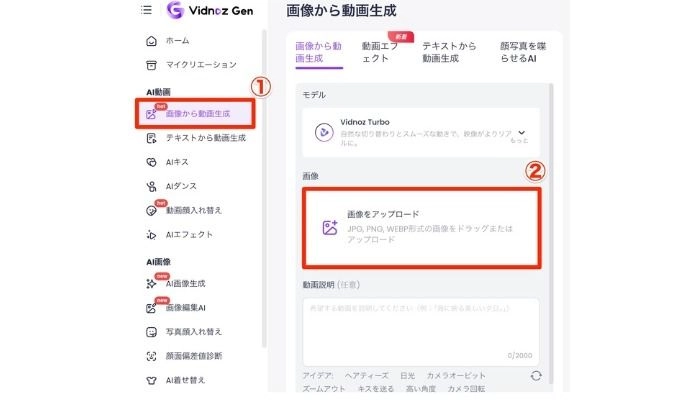700x400 pixels.
Task: Click the 高い角度 idea suggestion
Action: pyautogui.click(x=421, y=389)
